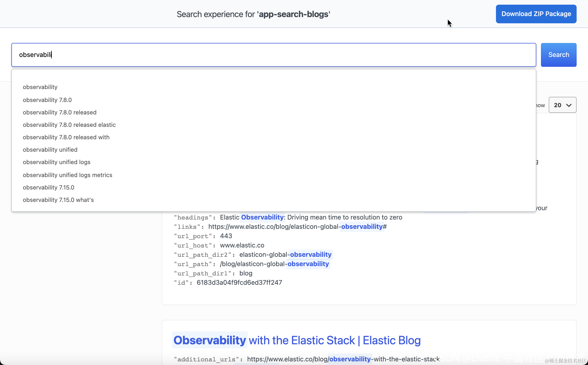Pick 'observability unified logs' suggestion
Screen dimensions: 588x365
click(56, 162)
